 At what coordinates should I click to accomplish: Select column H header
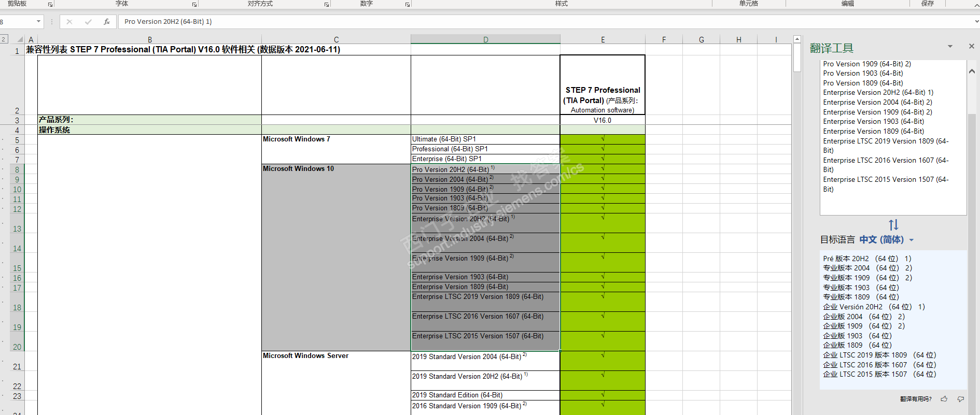[x=738, y=39]
